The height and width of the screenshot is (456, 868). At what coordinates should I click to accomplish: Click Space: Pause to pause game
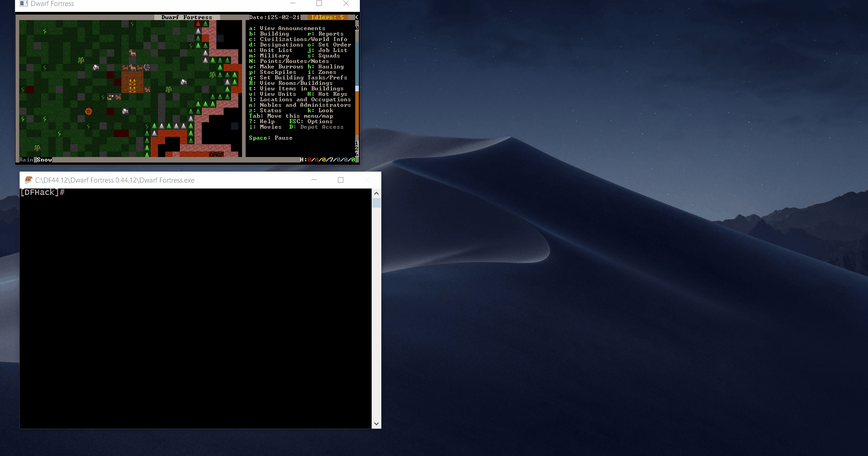(x=271, y=138)
